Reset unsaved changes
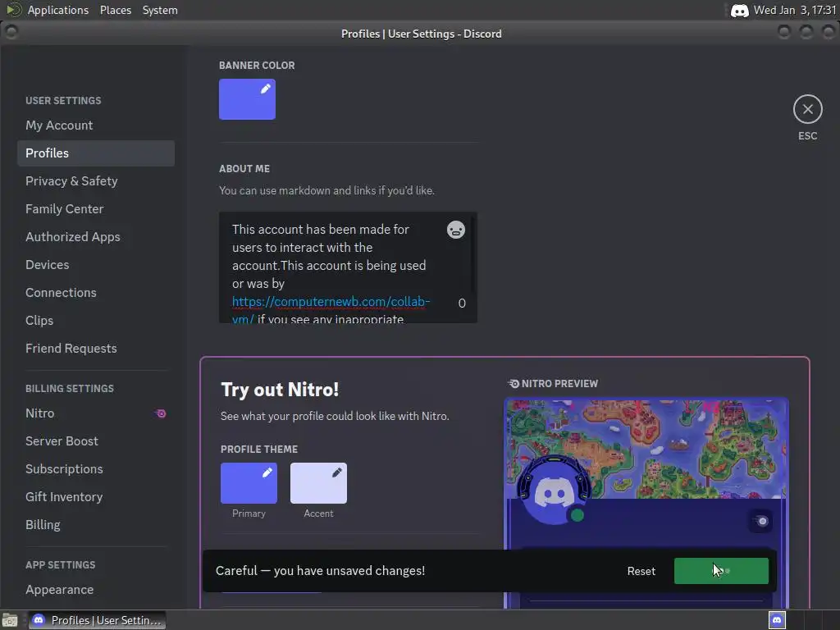 click(x=641, y=571)
